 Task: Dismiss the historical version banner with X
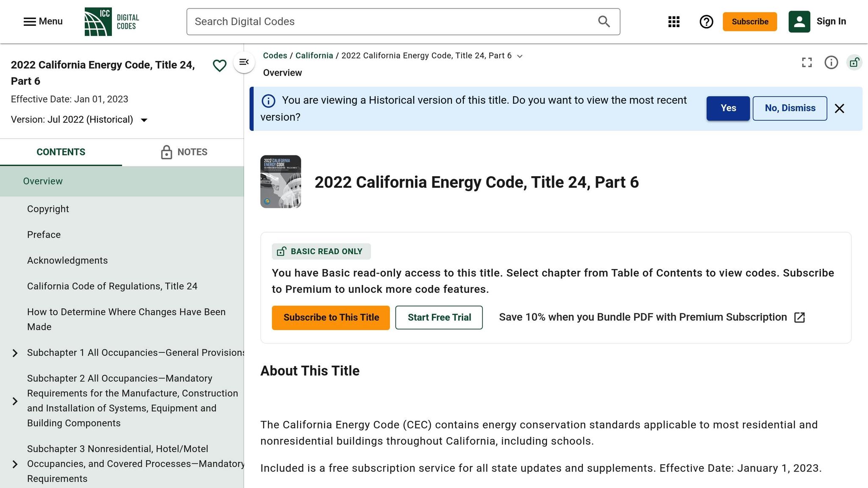click(839, 108)
